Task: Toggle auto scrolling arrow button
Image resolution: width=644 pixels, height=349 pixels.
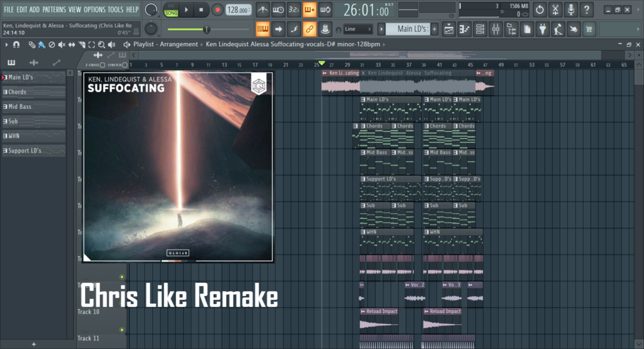Action: pyautogui.click(x=279, y=29)
